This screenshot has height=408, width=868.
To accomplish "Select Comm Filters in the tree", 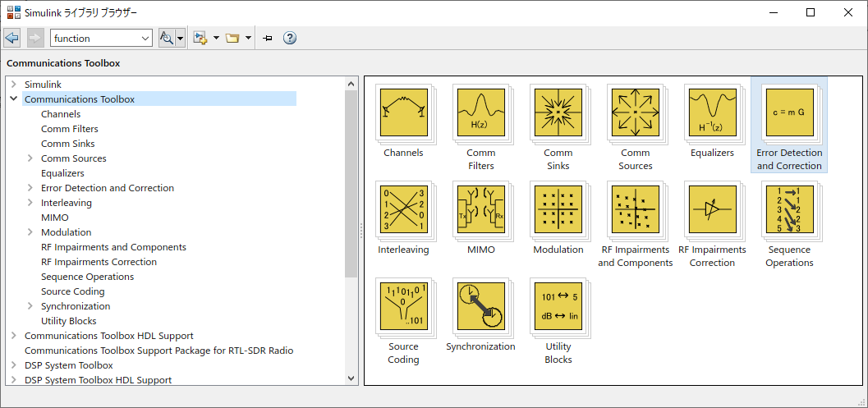I will [70, 128].
